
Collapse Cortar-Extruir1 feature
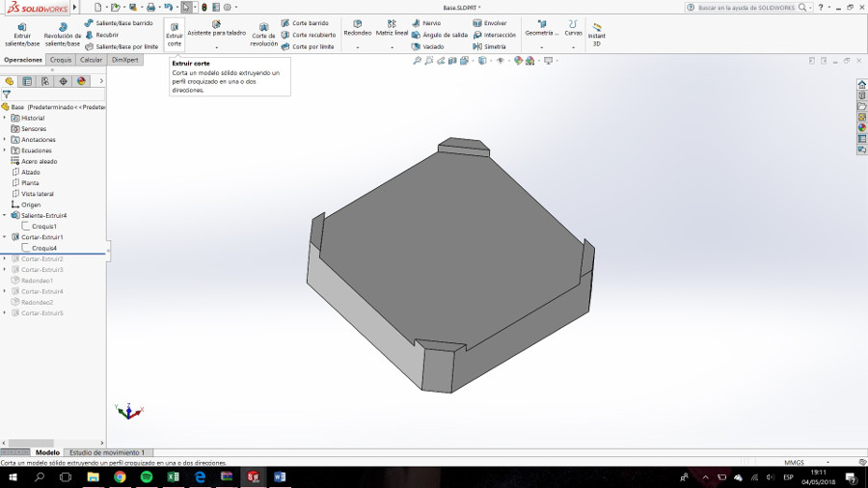coord(5,237)
